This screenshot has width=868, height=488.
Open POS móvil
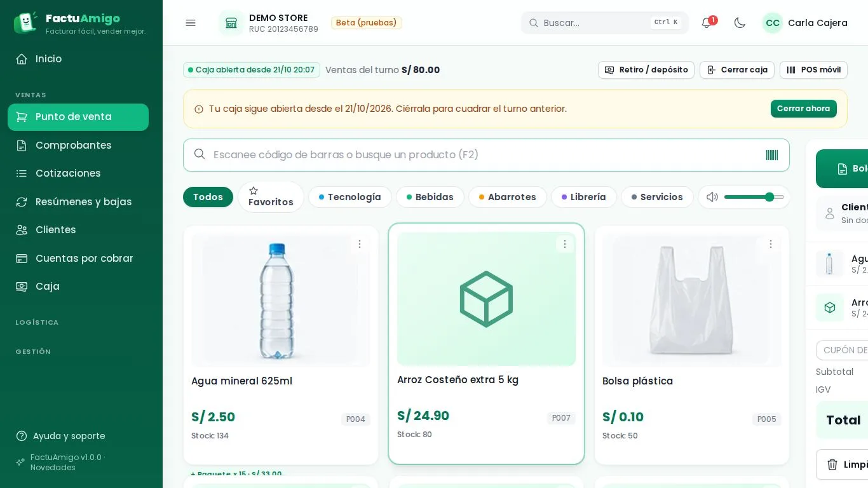pos(813,70)
